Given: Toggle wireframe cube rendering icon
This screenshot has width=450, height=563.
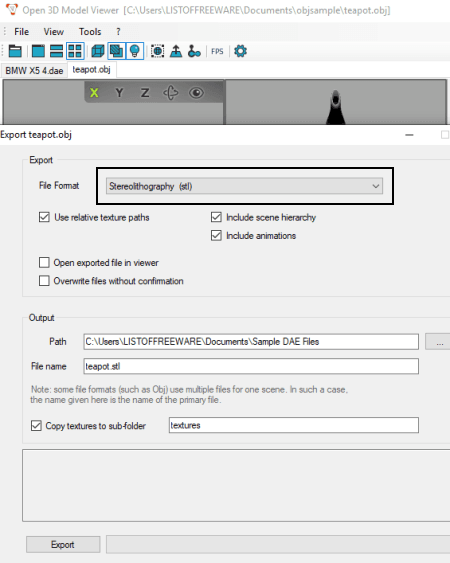Looking at the screenshot, I should click(x=98, y=51).
